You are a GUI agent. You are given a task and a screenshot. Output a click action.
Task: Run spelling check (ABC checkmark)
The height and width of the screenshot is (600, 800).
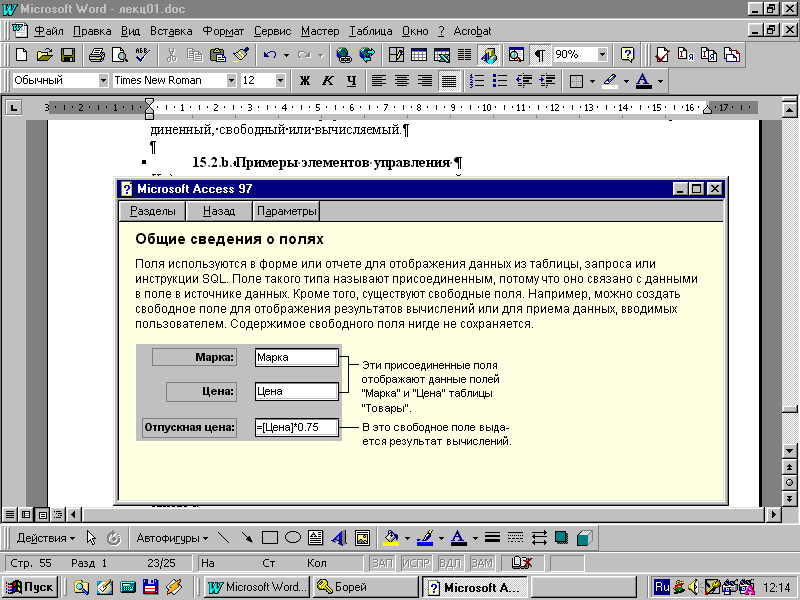tap(143, 55)
